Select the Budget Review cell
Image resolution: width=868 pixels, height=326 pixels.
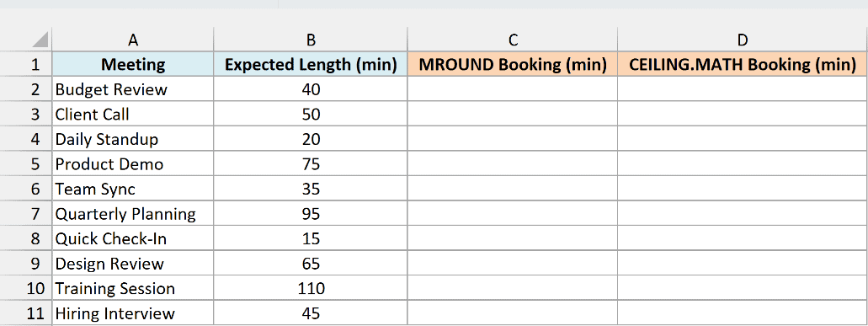[133, 89]
